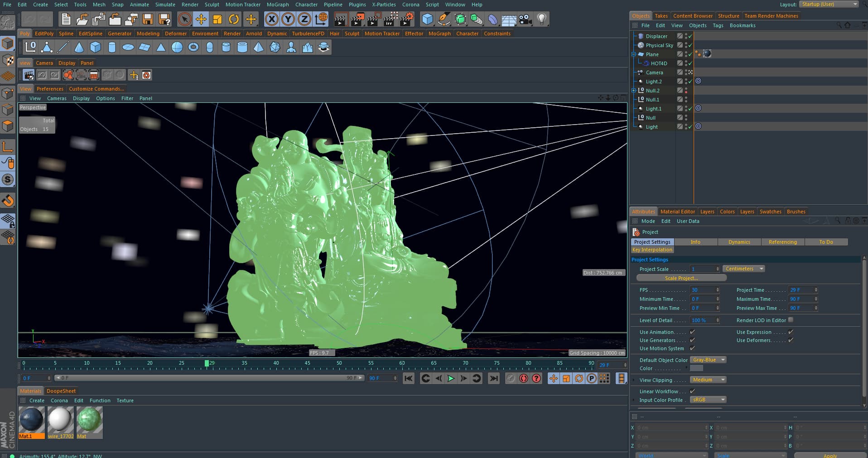The width and height of the screenshot is (868, 458).
Task: Click the default Color swatch
Action: click(x=696, y=368)
